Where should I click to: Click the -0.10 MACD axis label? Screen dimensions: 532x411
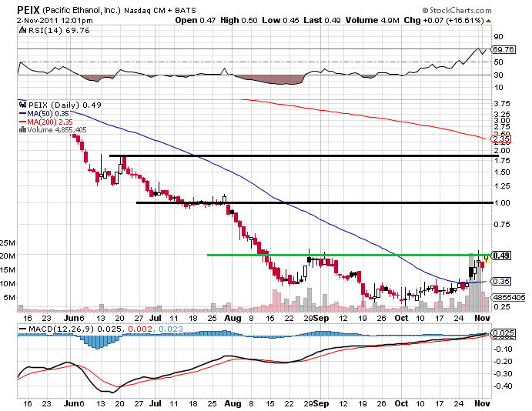pyautogui.click(x=503, y=349)
